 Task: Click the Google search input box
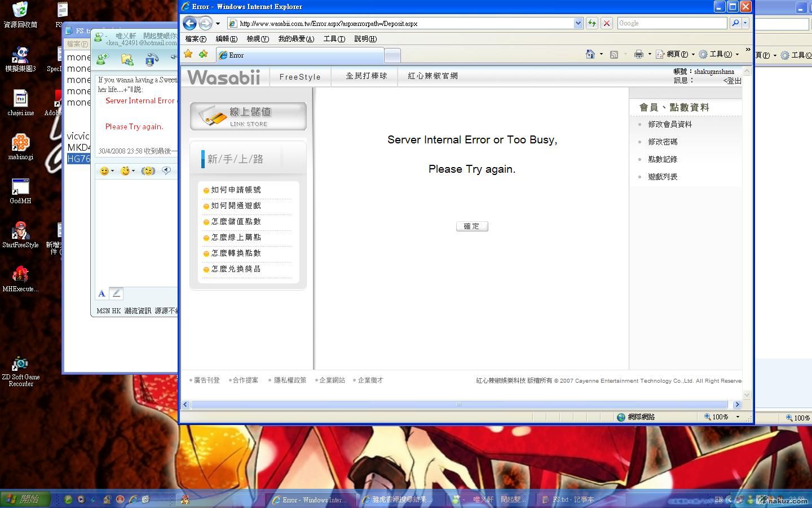pyautogui.click(x=671, y=23)
